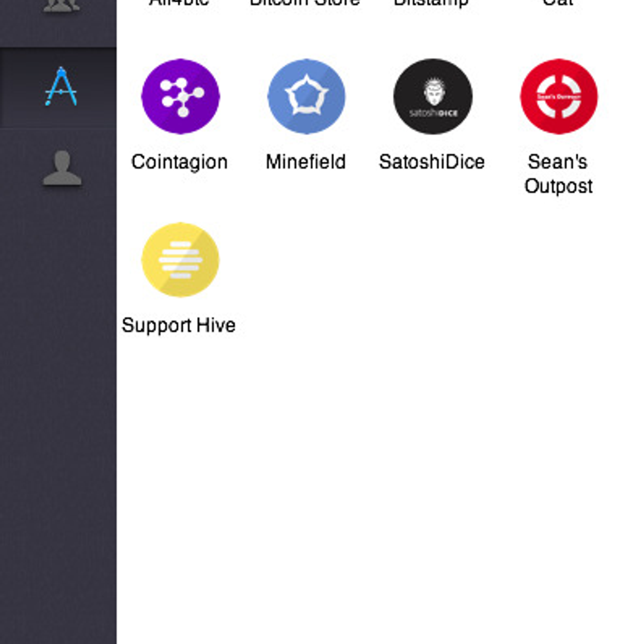Click the Sean's Outpost label text
This screenshot has height=644, width=644.
pos(558,174)
